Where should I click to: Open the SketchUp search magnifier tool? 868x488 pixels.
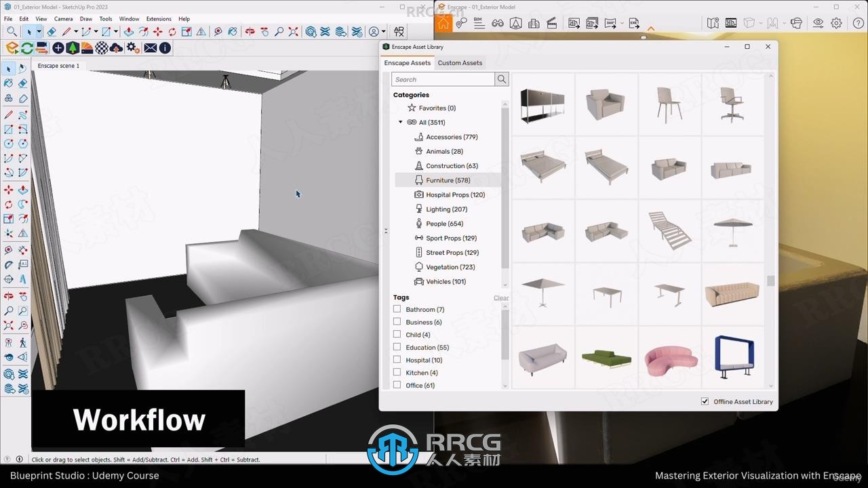pos(12,32)
